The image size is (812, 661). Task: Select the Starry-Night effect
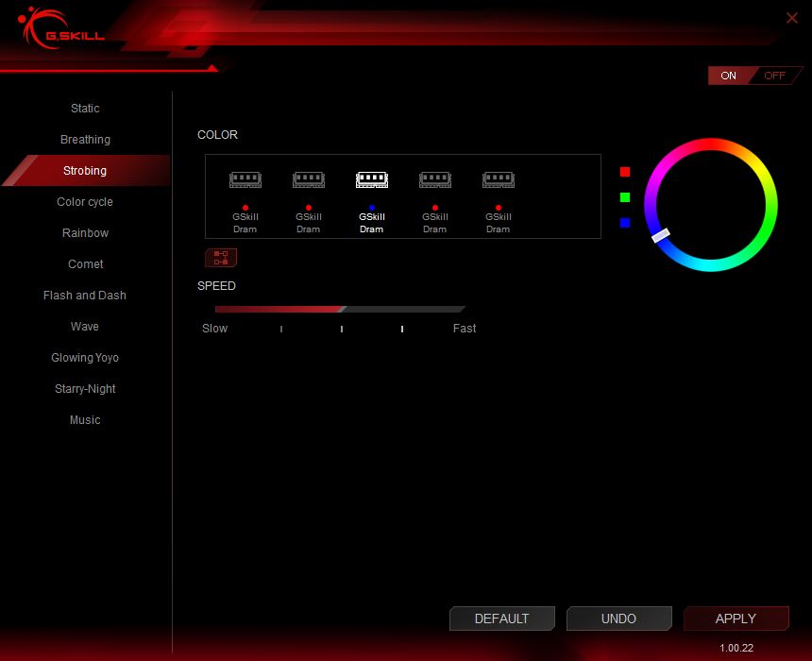(x=85, y=388)
